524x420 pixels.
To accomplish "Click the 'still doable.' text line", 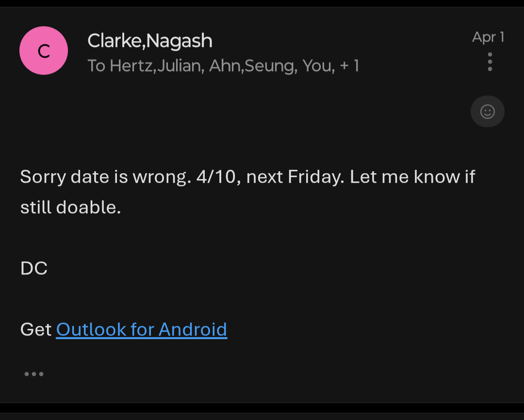I will pyautogui.click(x=70, y=208).
